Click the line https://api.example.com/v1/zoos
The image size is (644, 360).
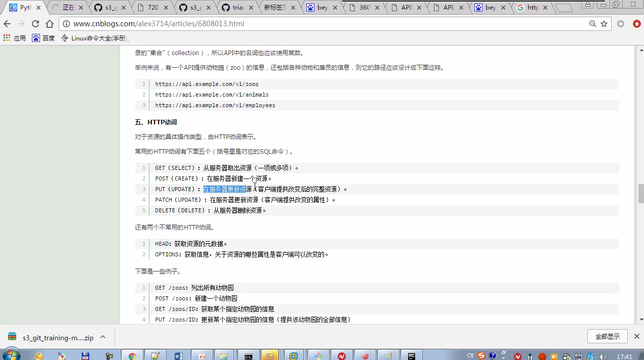click(207, 84)
